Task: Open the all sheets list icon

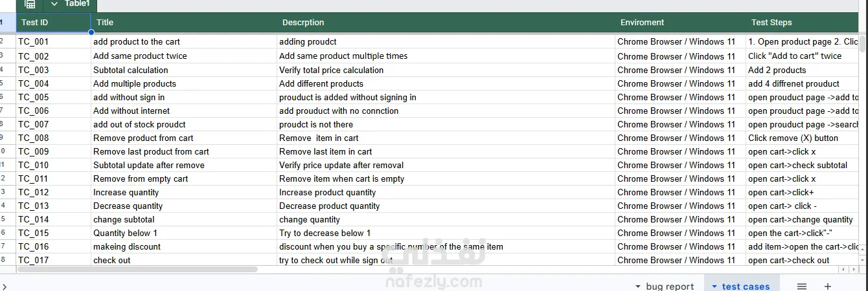Action: (x=802, y=286)
